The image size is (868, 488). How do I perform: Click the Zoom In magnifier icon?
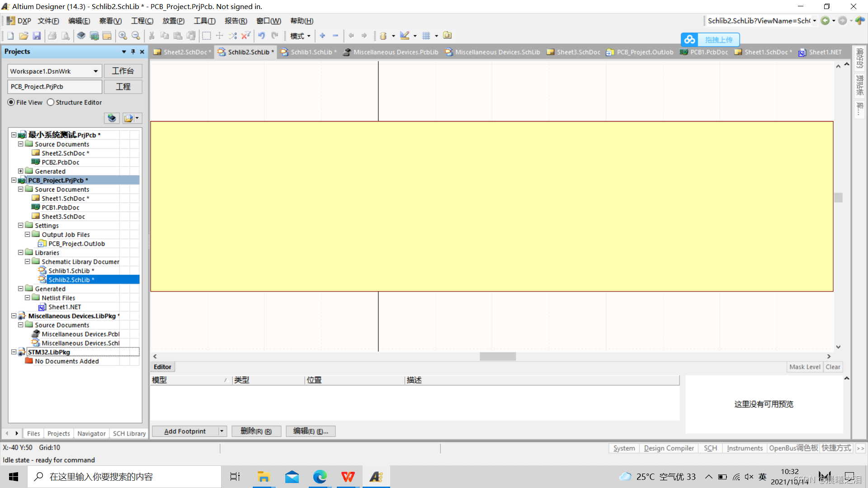tap(123, 36)
